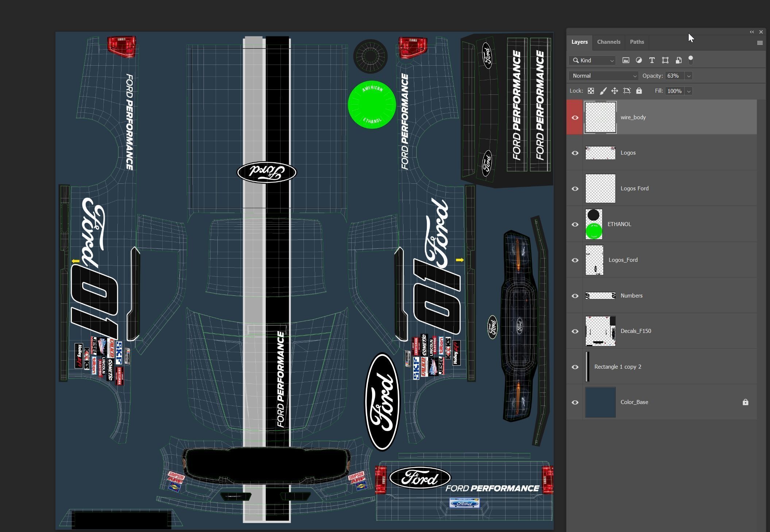
Task: Select the Color_Base layer name
Action: click(634, 402)
